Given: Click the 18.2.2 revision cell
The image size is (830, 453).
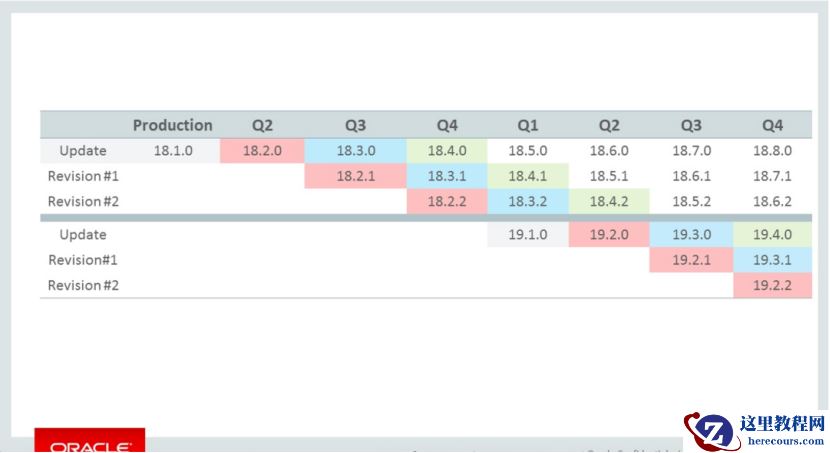Looking at the screenshot, I should 447,201.
